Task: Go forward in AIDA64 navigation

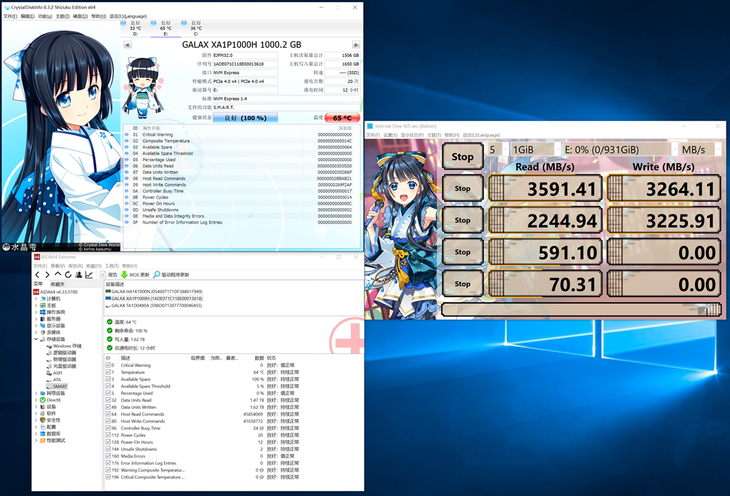Action: click(47, 275)
